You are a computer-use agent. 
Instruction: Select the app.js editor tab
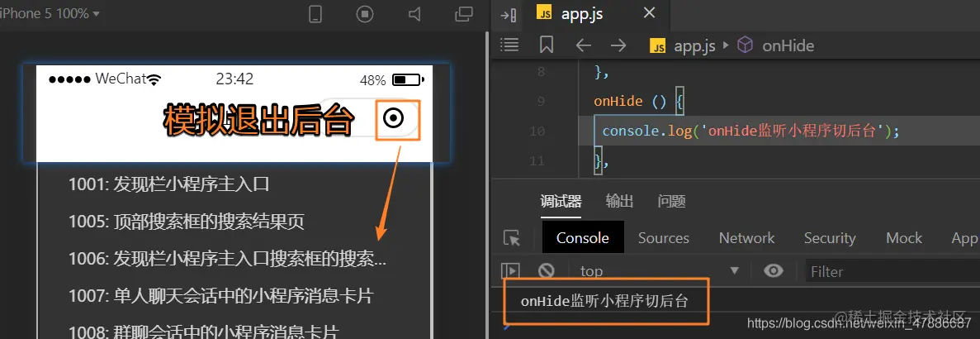coord(581,14)
